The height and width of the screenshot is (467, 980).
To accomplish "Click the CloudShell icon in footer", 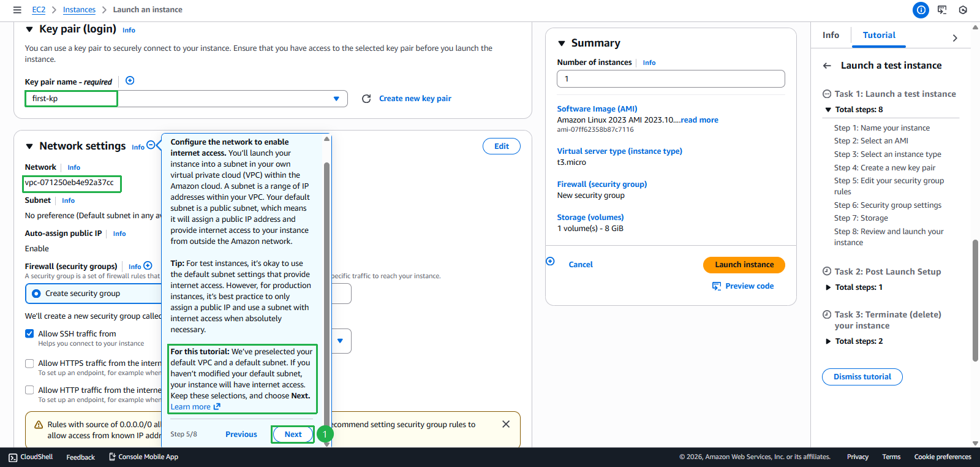I will pos(13,457).
